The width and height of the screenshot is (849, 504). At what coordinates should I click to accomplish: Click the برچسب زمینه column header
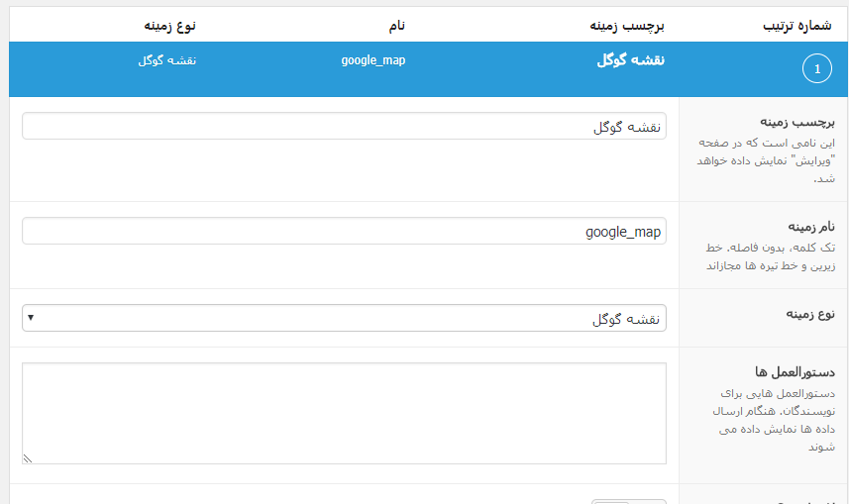[x=627, y=26]
